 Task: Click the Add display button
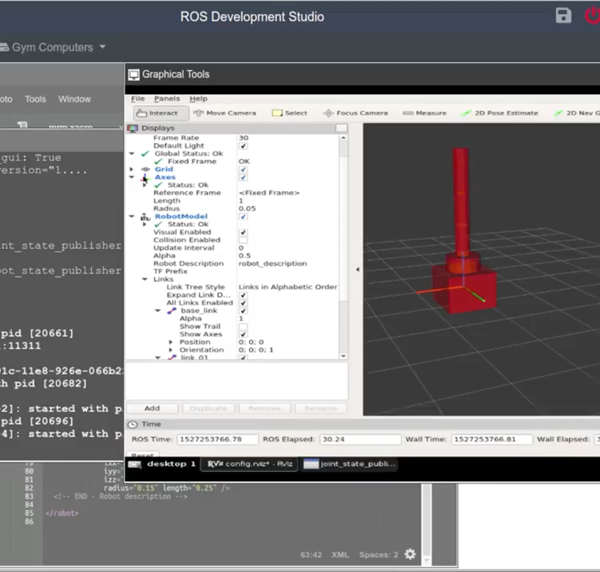152,408
